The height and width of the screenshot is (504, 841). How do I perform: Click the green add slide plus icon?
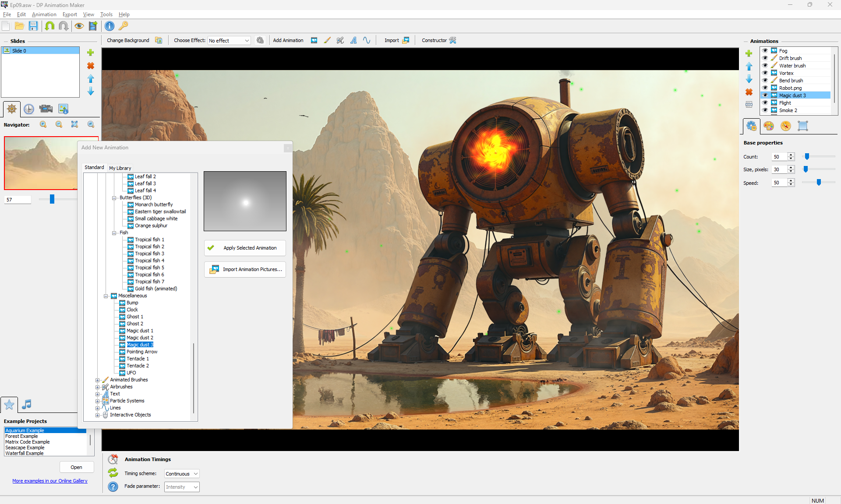(91, 53)
